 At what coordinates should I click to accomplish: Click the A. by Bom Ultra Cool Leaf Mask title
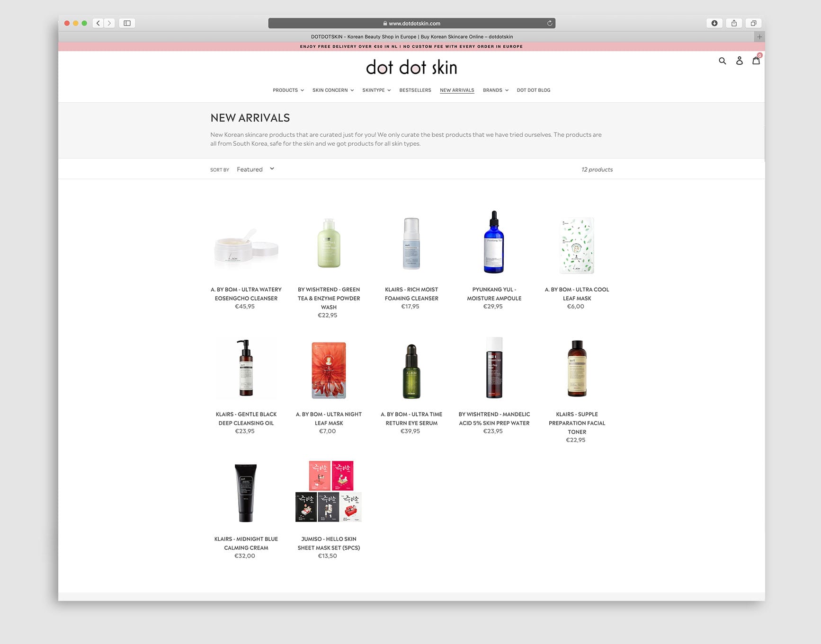577,294
